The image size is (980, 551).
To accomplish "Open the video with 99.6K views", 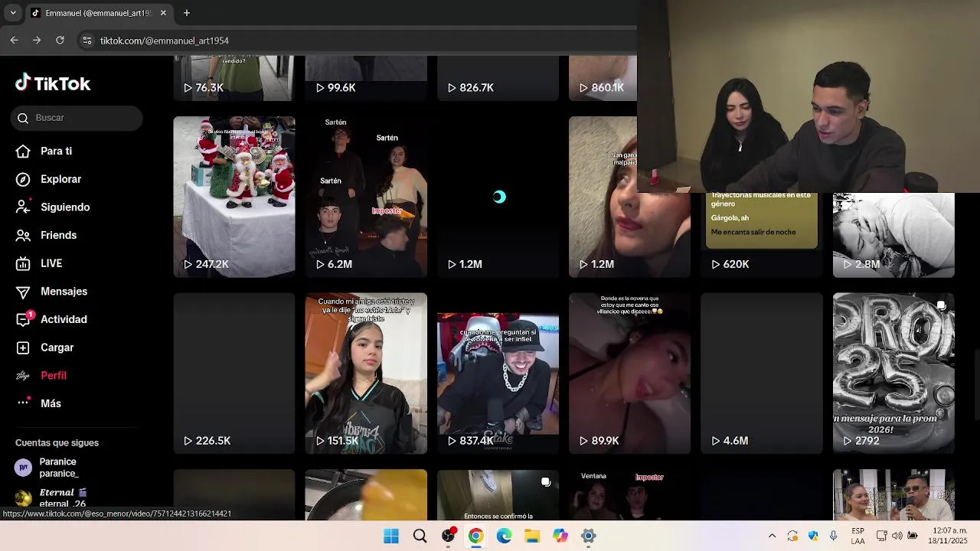I will click(x=366, y=78).
